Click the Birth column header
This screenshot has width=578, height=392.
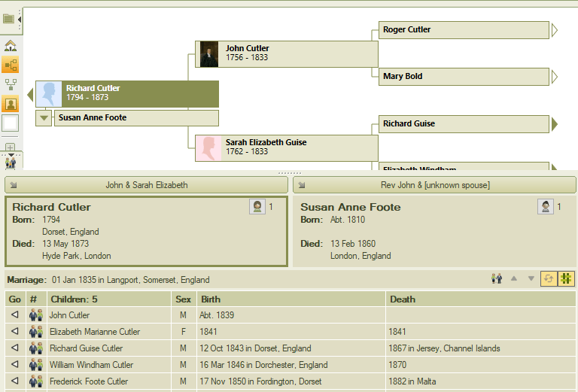click(x=291, y=299)
